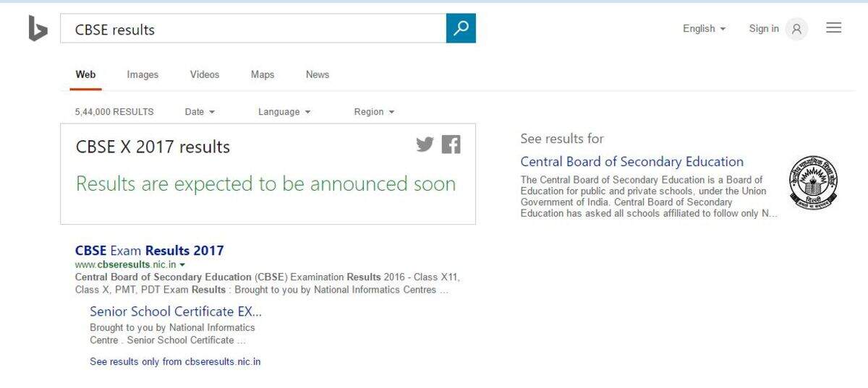
Task: Click the magnifying glass search button
Action: [461, 28]
